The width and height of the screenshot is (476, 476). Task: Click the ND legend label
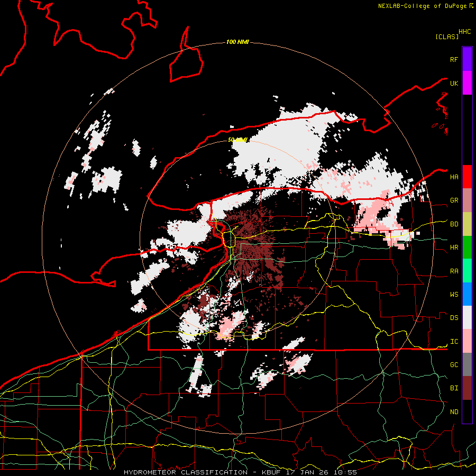[x=454, y=412]
